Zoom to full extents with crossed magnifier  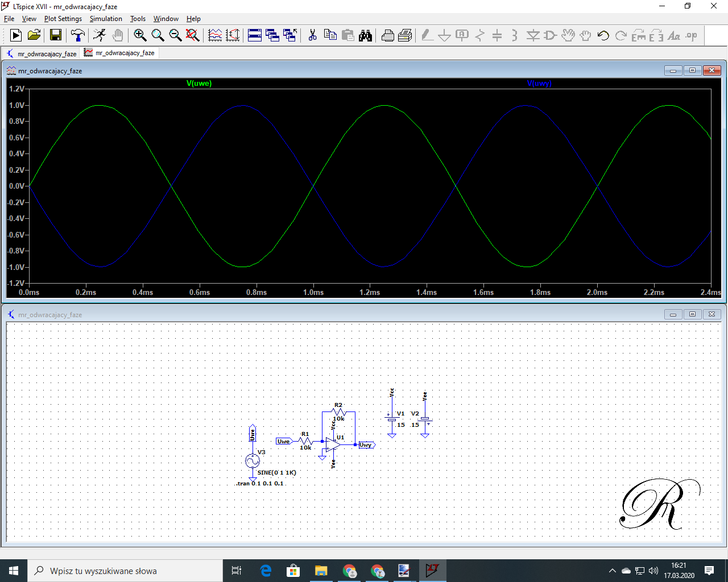(x=193, y=35)
